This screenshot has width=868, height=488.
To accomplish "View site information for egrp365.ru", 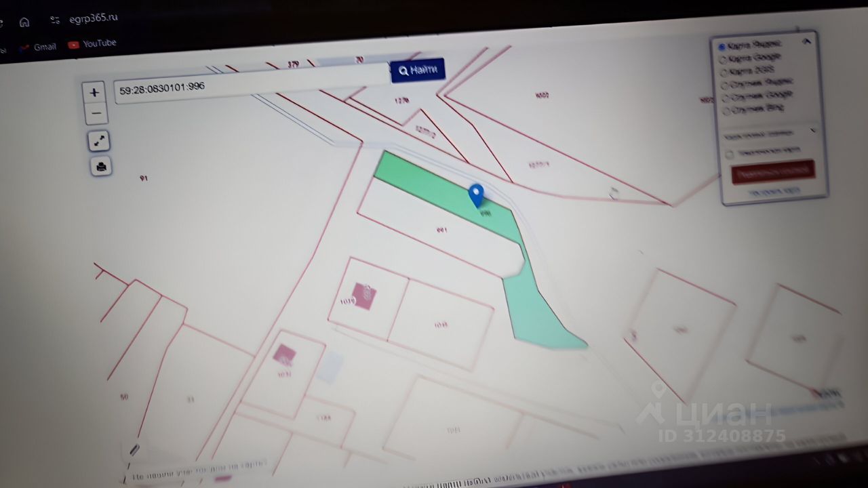I will 55,20.
